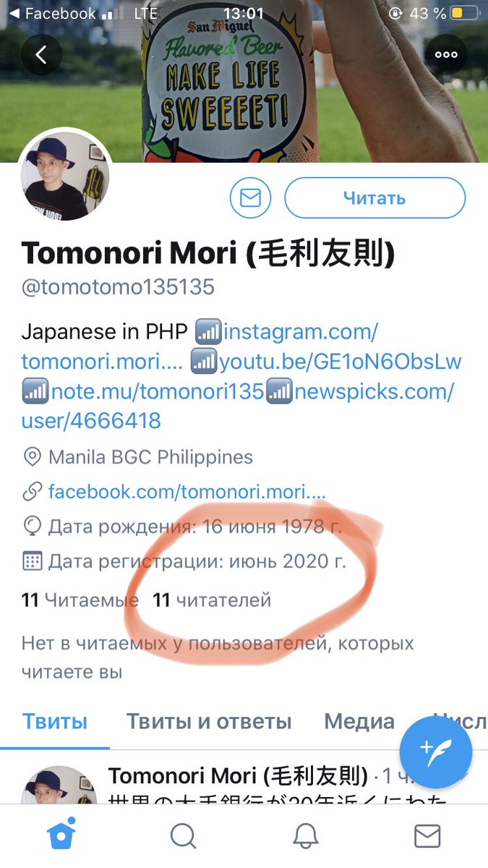View the 11 Читаемые following list
The width and height of the screenshot is (488, 868).
[x=80, y=600]
